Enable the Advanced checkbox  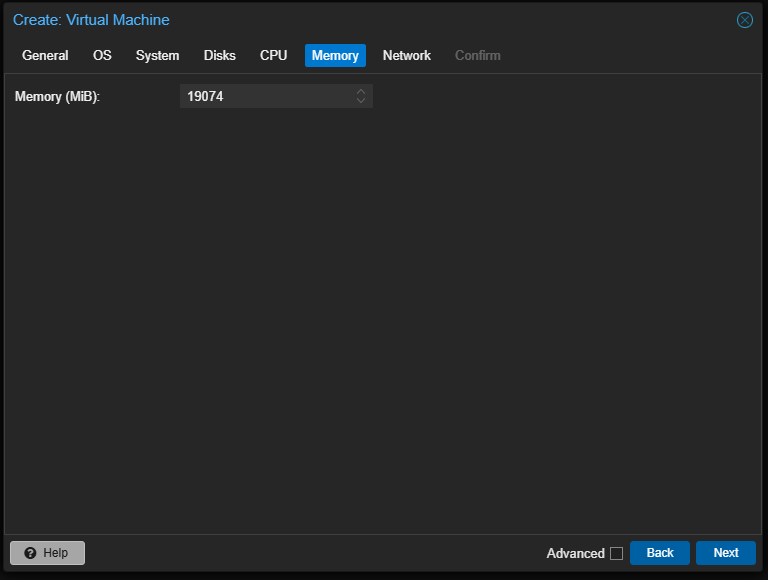pyautogui.click(x=616, y=553)
